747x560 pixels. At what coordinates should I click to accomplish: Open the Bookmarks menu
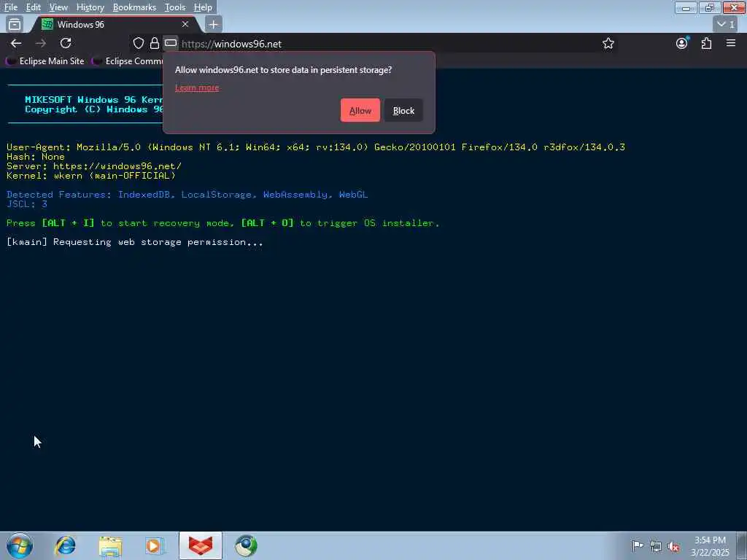point(134,7)
